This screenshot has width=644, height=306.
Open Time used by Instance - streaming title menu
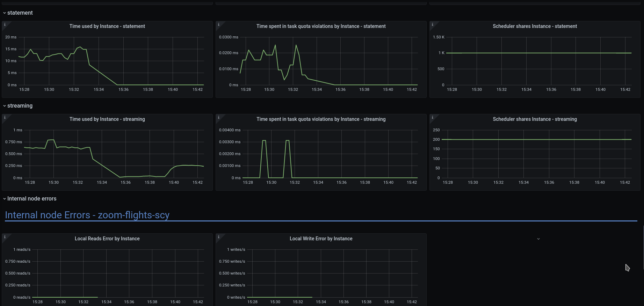(x=107, y=119)
